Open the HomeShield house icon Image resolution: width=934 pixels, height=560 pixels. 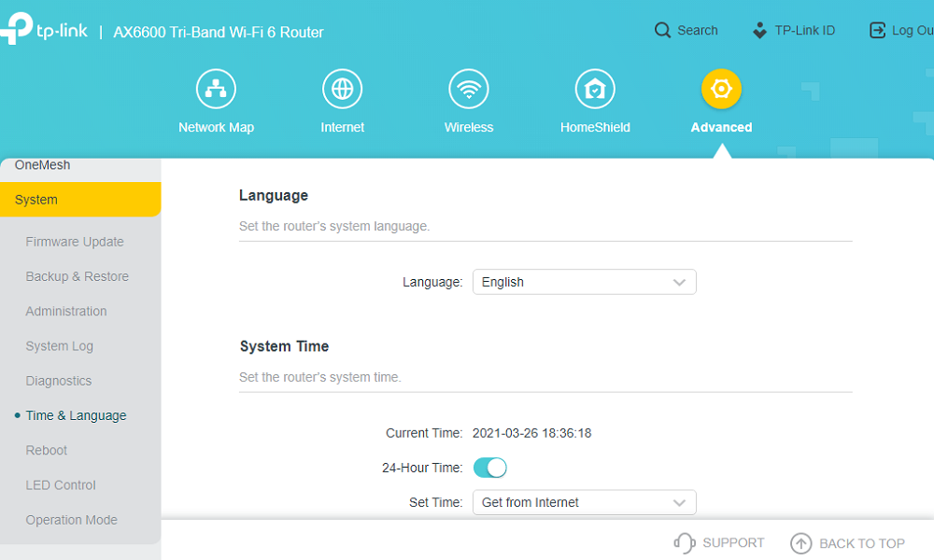[x=594, y=89]
